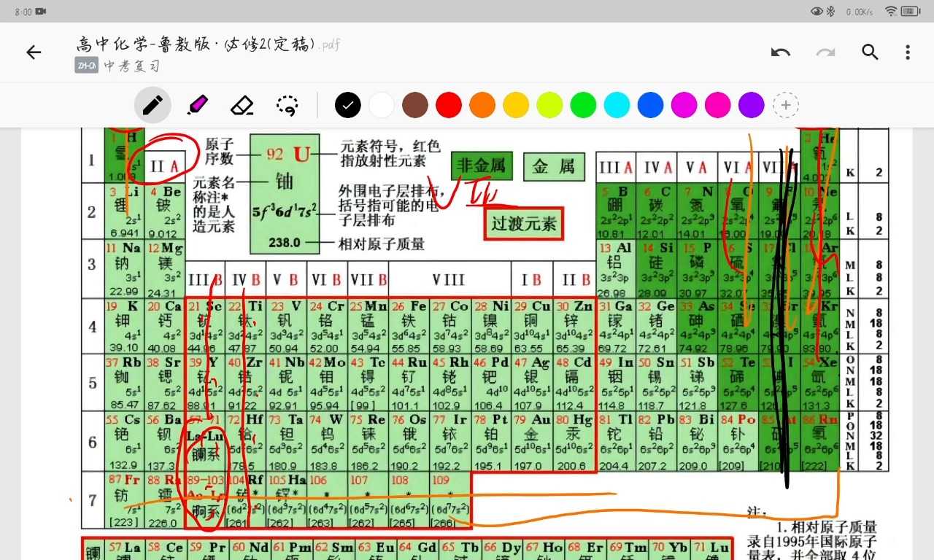Tap the battery status icon
This screenshot has width=934, height=560.
pos(911,12)
